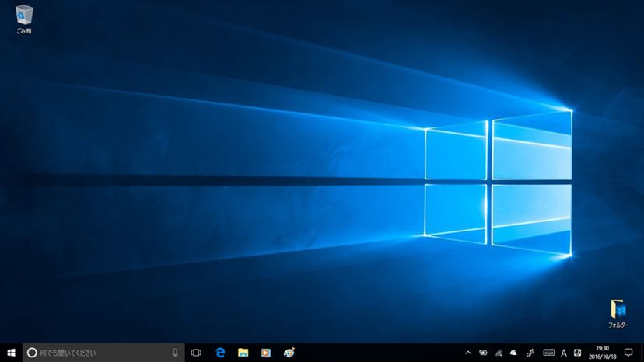Select the フォルダー desktop icon
The image size is (644, 362).
click(x=618, y=313)
